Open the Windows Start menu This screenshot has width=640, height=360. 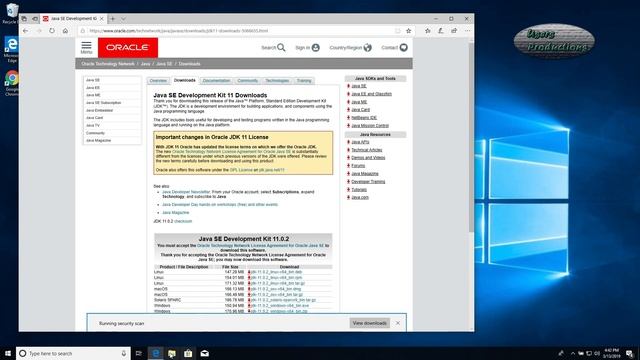click(8, 353)
